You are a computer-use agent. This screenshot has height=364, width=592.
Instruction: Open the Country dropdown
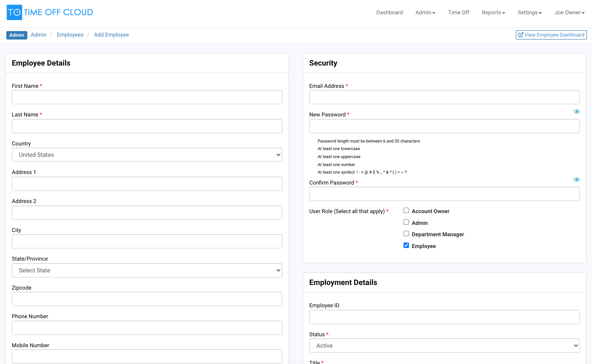coord(147,155)
